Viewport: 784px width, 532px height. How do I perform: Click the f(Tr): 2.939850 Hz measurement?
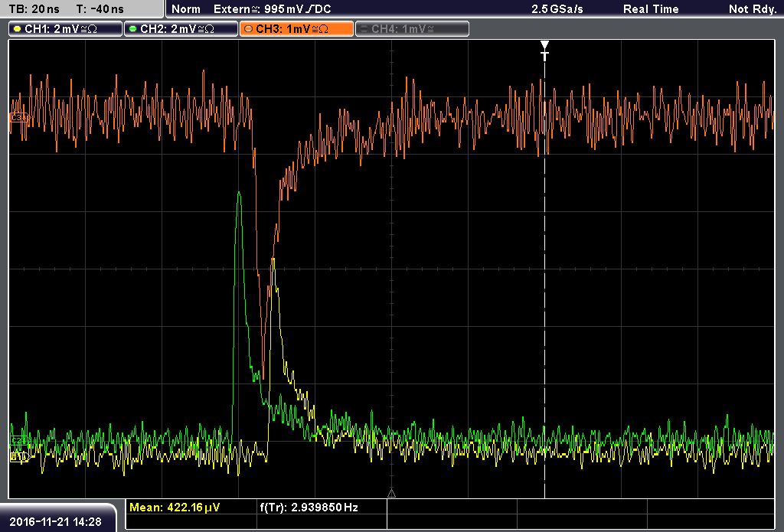309,508
